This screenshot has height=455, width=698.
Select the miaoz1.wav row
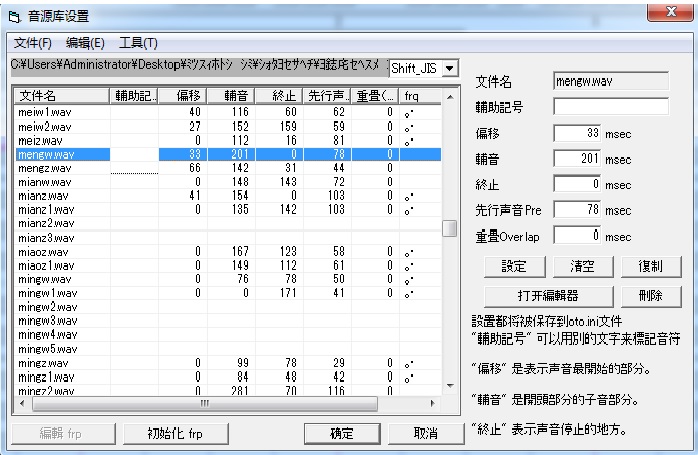228,266
